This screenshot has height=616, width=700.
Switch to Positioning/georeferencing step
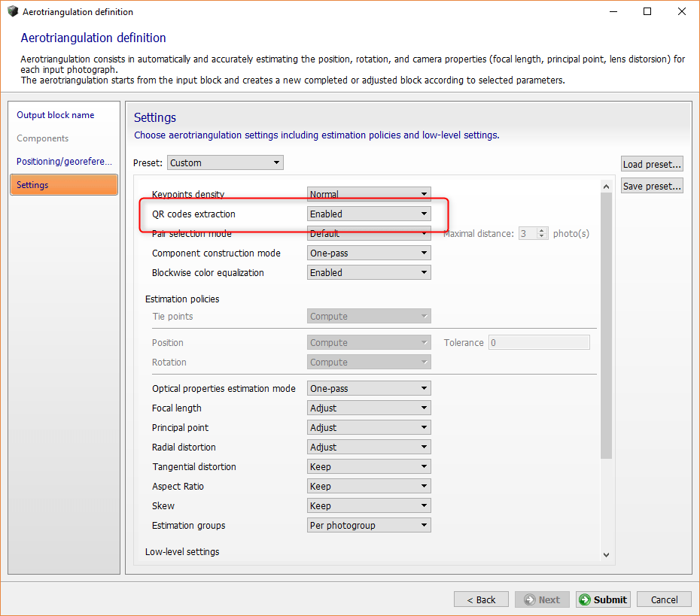pos(64,162)
